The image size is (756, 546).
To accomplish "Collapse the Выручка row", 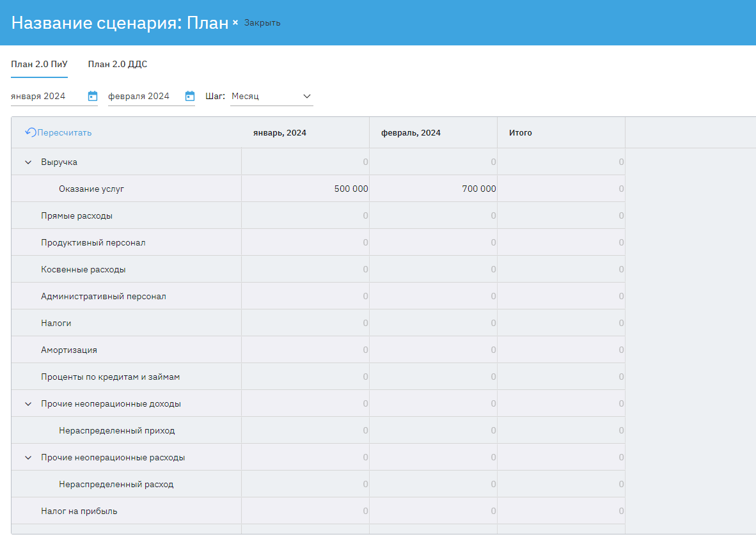I will pyautogui.click(x=28, y=162).
